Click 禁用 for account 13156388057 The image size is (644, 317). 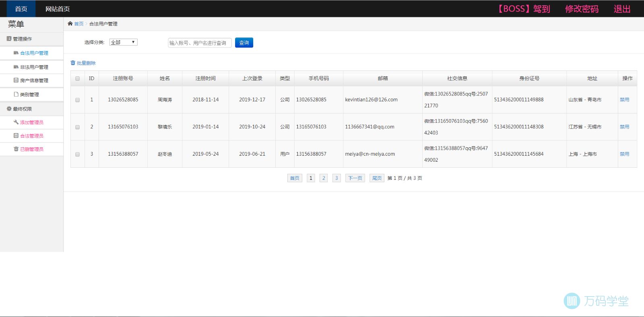(624, 154)
